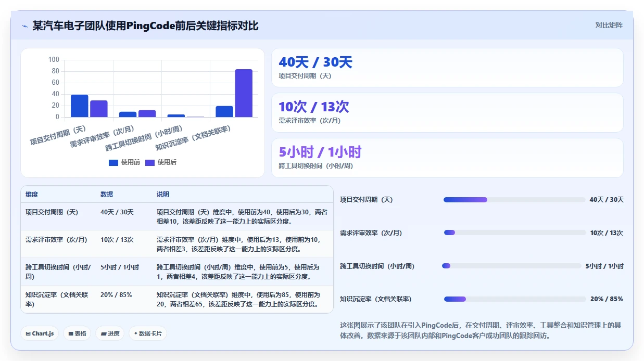Click the 项目交付周期（天） table cell

click(x=58, y=216)
